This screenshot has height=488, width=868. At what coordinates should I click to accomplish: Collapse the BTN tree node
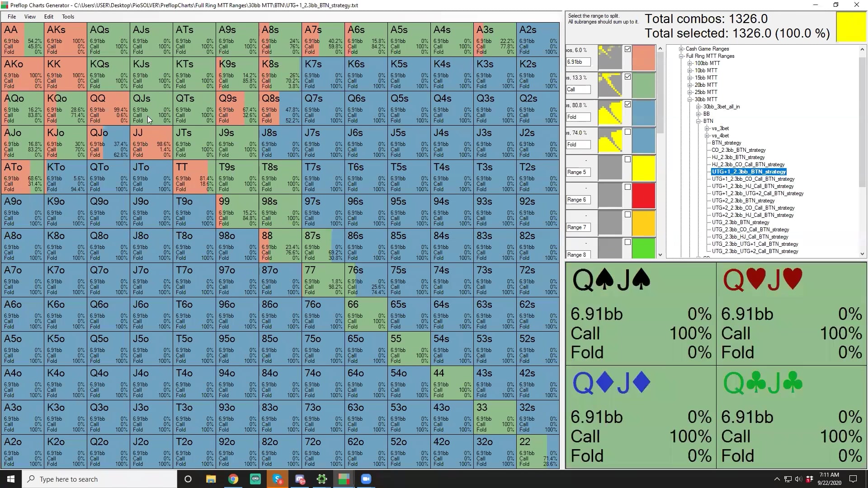(698, 121)
